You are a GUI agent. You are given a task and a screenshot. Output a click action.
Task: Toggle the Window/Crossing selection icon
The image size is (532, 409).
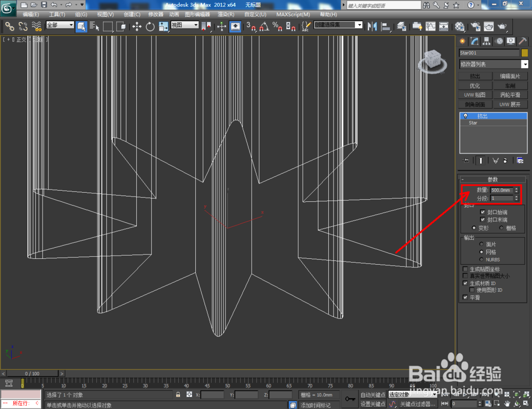click(x=121, y=26)
